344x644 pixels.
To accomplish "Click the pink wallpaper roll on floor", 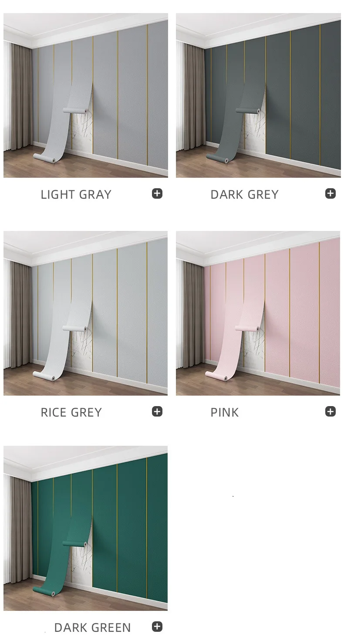I will pos(217,375).
